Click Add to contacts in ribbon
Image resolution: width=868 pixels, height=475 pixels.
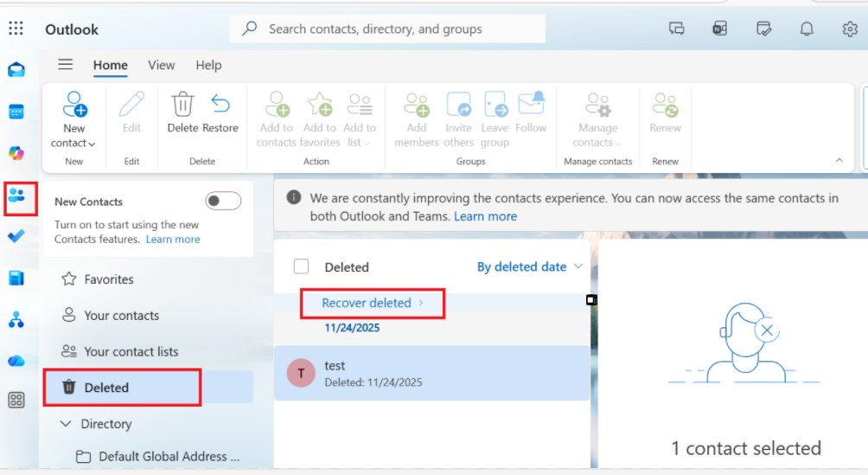pos(277,119)
